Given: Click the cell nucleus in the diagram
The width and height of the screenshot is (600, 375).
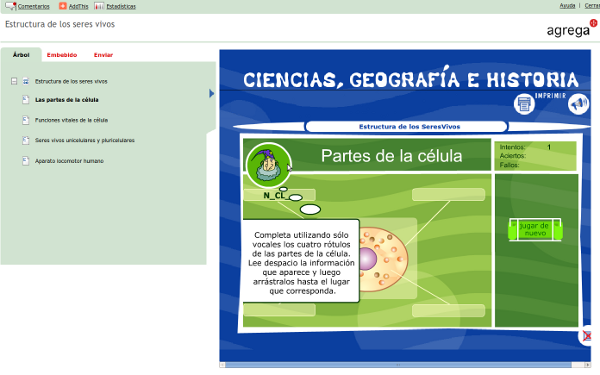Looking at the screenshot, I should [368, 259].
